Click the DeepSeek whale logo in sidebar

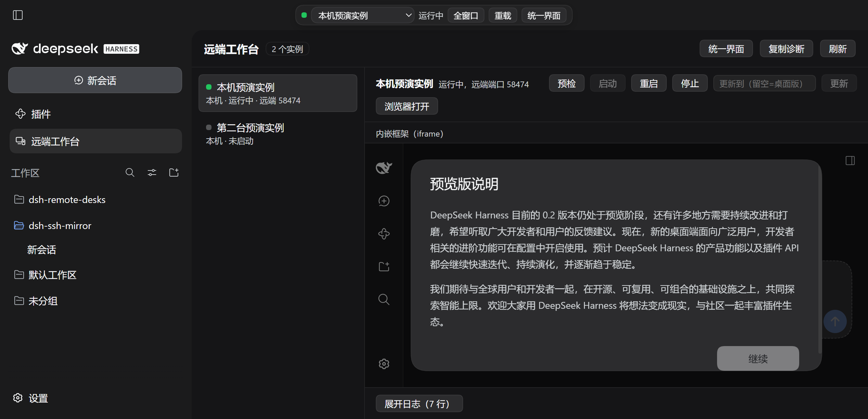pyautogui.click(x=20, y=49)
